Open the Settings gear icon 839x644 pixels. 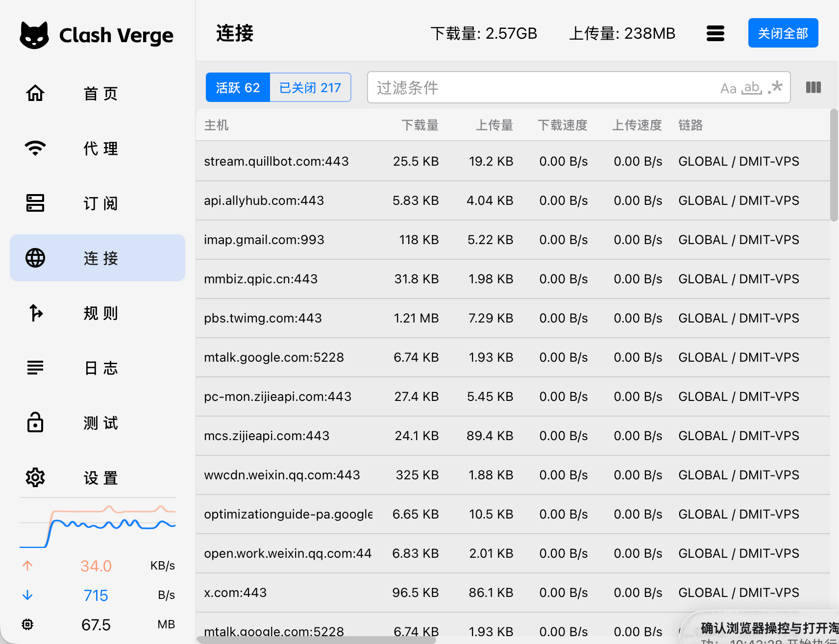click(x=35, y=477)
